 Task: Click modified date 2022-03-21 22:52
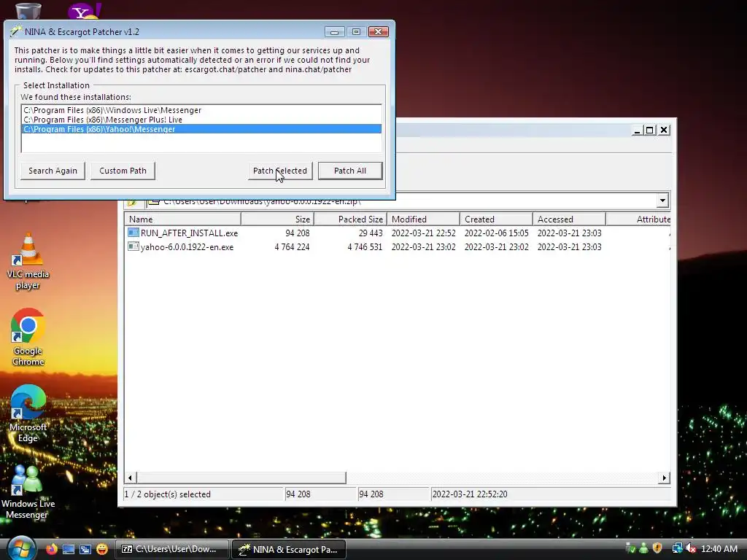[424, 233]
